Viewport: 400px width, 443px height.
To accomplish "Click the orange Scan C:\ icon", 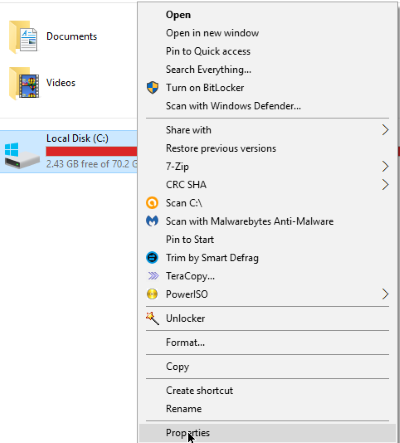I will 152,203.
